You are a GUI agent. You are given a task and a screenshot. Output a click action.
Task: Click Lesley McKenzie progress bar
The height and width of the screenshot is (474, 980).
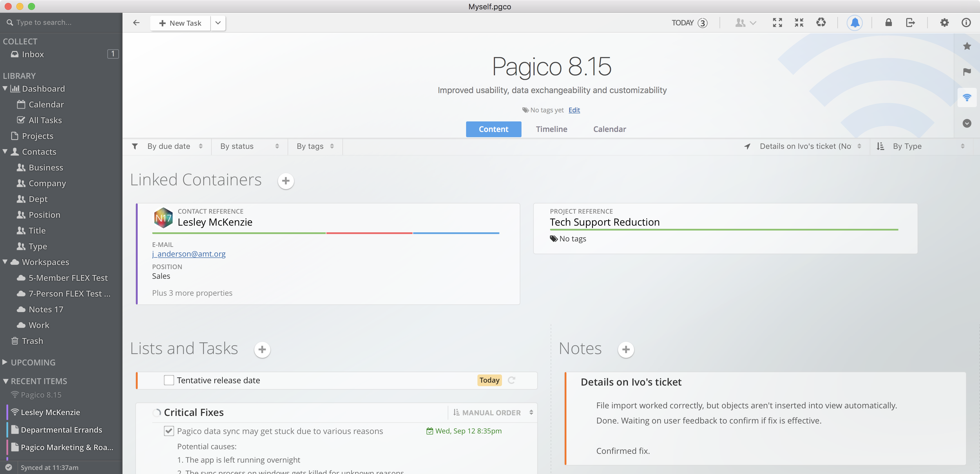pos(326,233)
